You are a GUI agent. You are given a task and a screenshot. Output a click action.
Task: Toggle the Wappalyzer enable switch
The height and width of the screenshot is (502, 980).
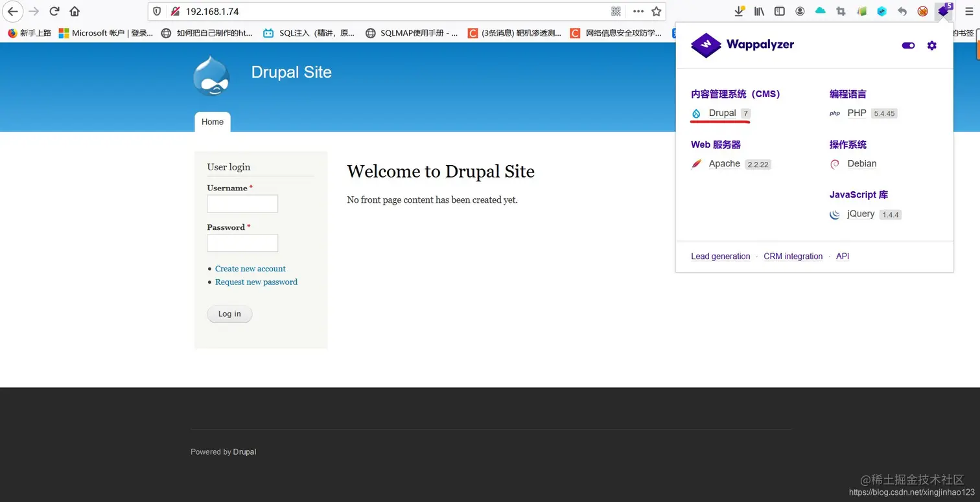tap(908, 45)
